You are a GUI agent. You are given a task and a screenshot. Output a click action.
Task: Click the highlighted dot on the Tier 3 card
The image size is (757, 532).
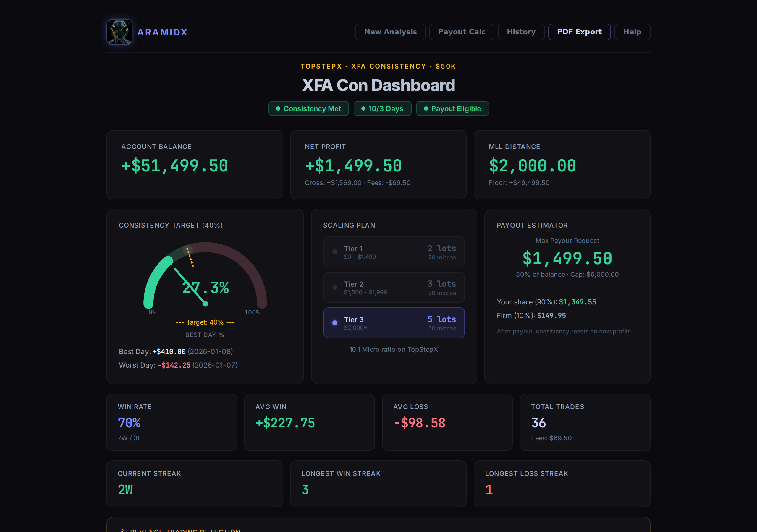coord(335,323)
